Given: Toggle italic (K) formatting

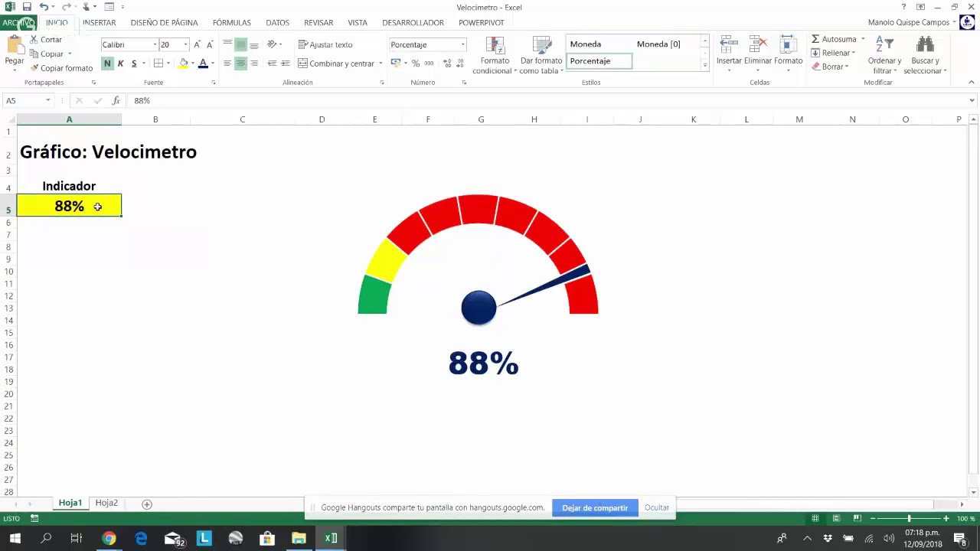Looking at the screenshot, I should [120, 64].
